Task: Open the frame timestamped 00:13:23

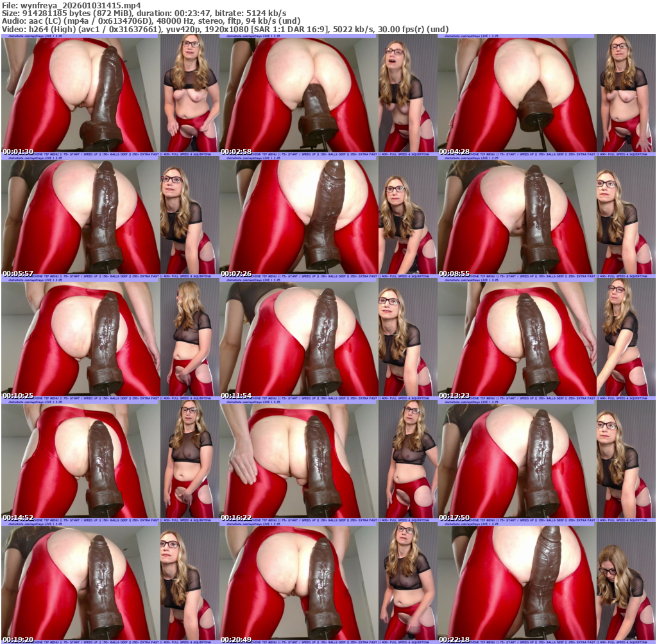Action: (x=546, y=339)
